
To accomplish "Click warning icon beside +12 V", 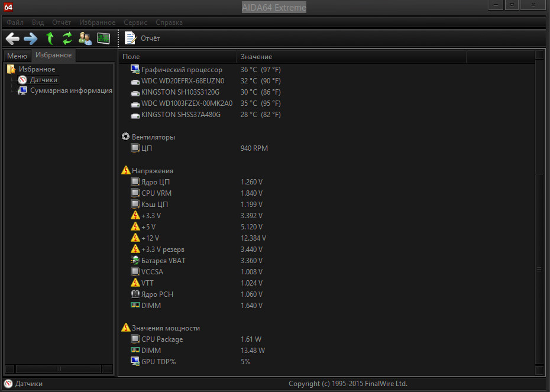I will tap(135, 238).
